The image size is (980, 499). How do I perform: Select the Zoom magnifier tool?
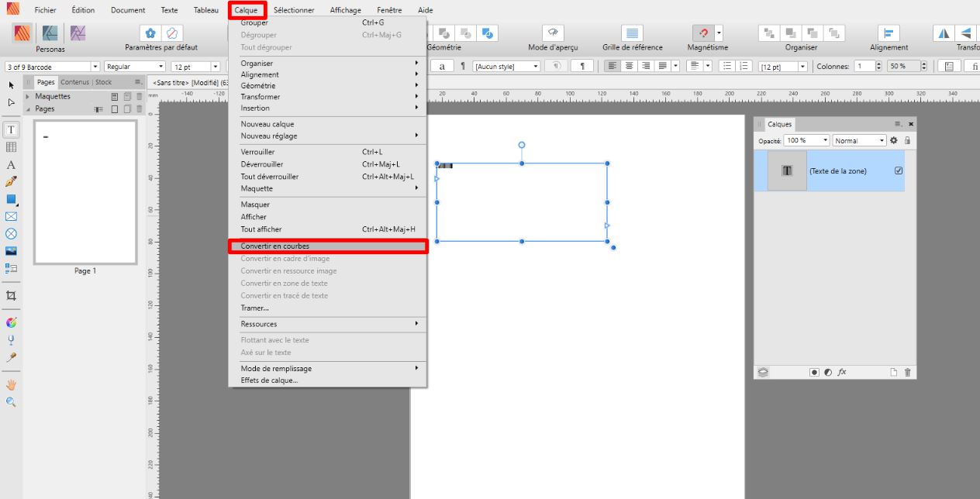[x=11, y=401]
